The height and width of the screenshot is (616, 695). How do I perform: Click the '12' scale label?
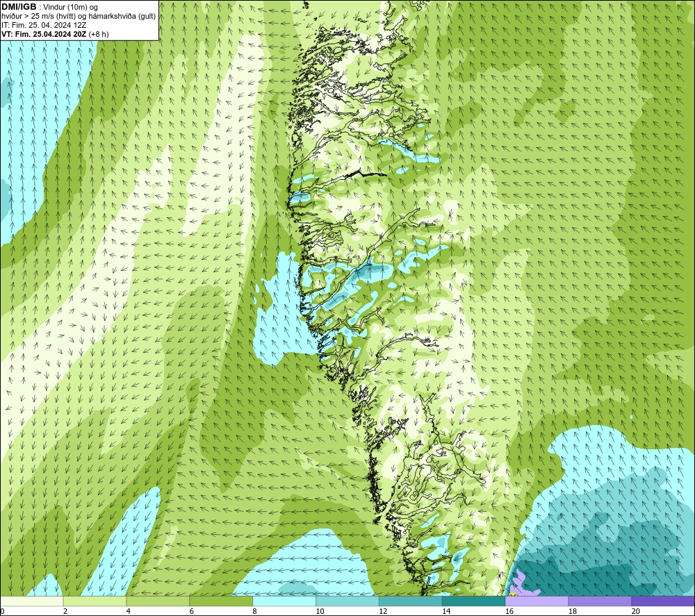tap(383, 612)
